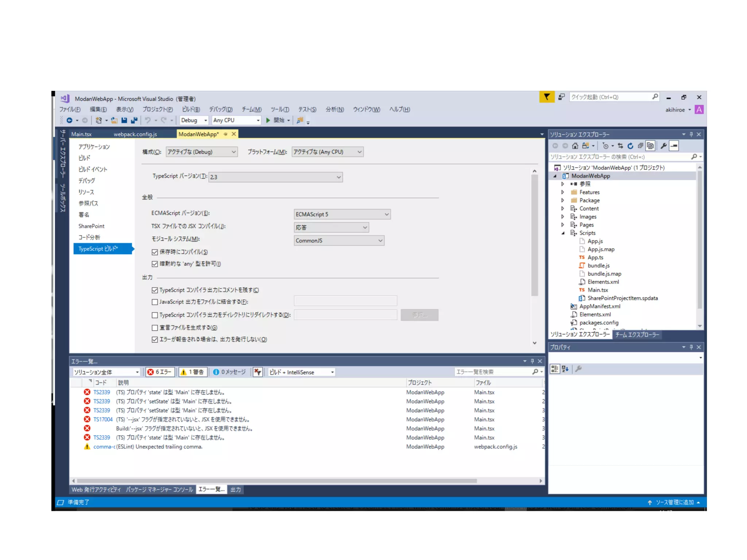
Task: Click the Find in Files toolbar icon
Action: pyautogui.click(x=300, y=120)
